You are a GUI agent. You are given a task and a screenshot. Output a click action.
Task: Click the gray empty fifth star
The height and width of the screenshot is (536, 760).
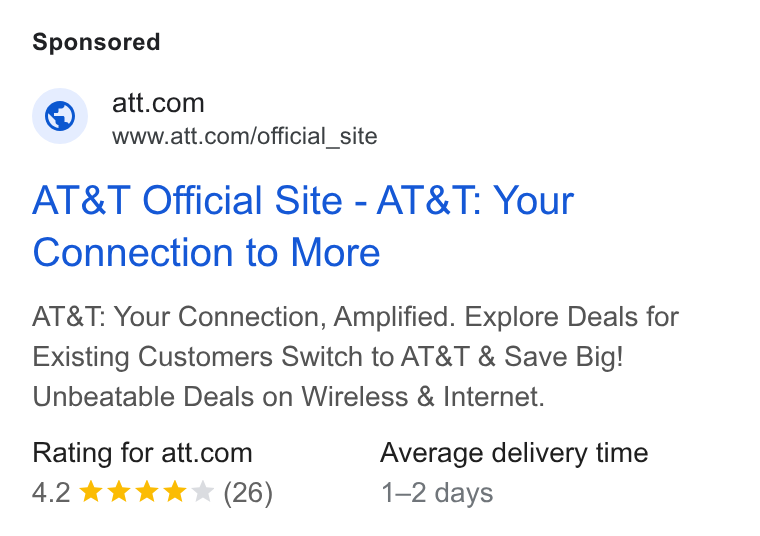coord(203,492)
